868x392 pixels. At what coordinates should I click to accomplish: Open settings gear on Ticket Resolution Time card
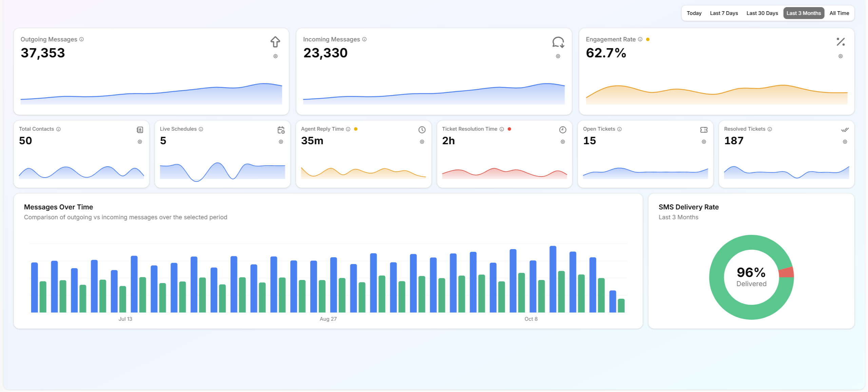(x=563, y=142)
